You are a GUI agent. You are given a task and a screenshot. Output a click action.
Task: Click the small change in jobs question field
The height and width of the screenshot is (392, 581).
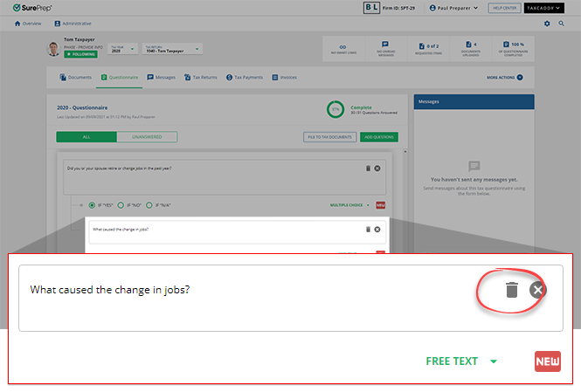click(x=237, y=232)
